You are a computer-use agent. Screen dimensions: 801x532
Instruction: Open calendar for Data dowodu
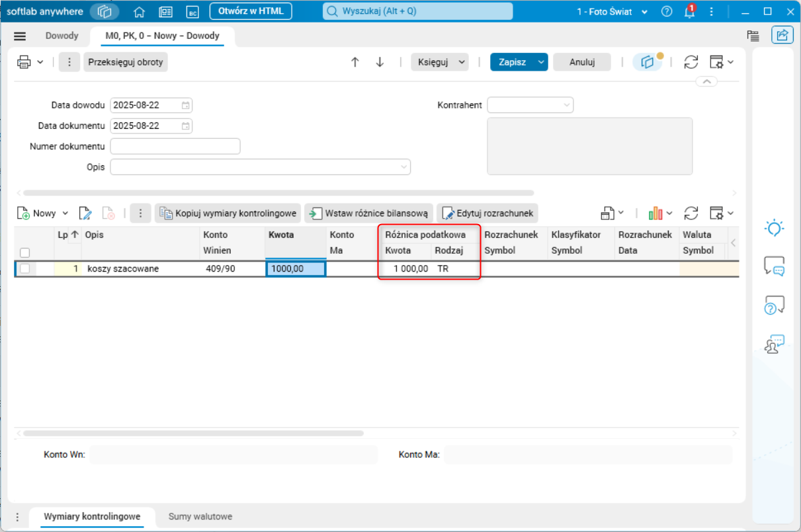pos(186,105)
